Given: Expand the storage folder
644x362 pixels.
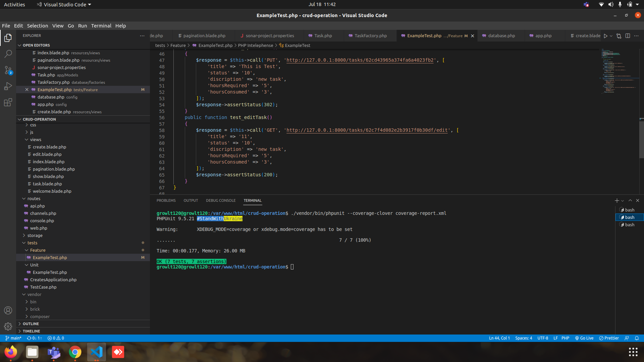Looking at the screenshot, I should (x=35, y=236).
